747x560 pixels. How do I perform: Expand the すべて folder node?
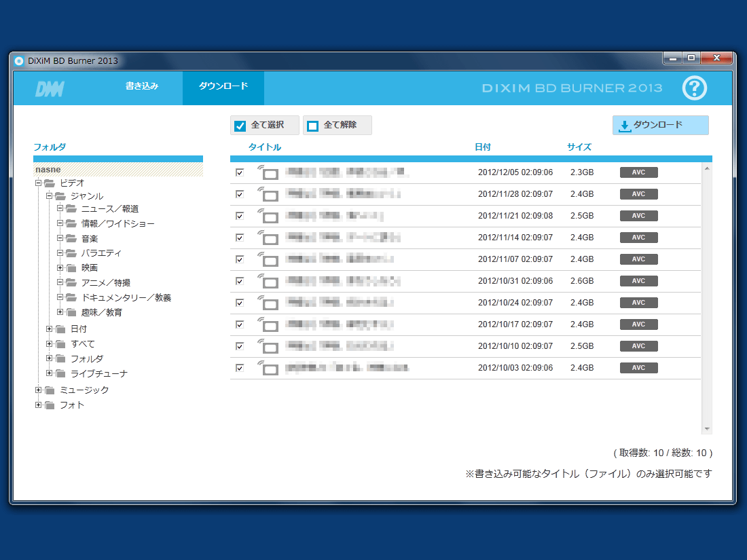pos(49,343)
